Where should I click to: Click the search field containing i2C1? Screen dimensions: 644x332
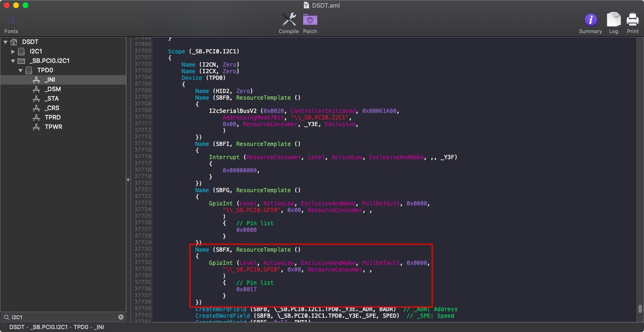coord(63,317)
